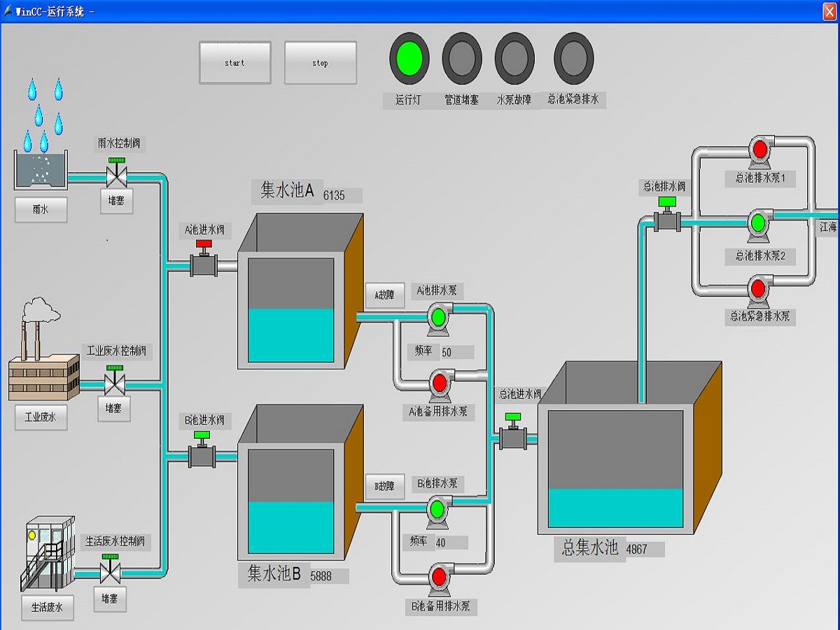Click the B池备用排水泵 label

441,606
